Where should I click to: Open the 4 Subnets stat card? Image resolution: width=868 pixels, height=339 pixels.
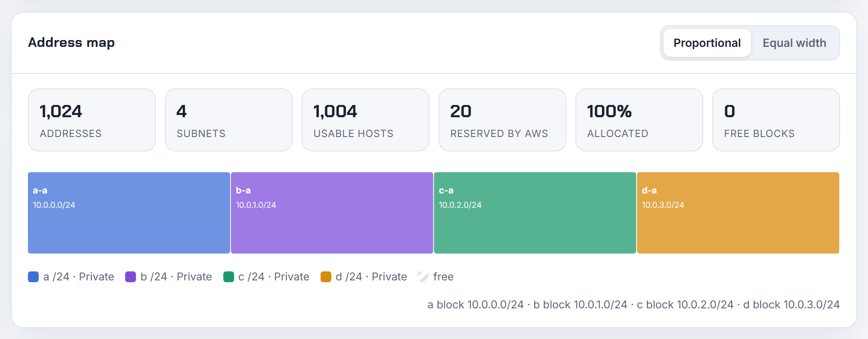point(229,120)
